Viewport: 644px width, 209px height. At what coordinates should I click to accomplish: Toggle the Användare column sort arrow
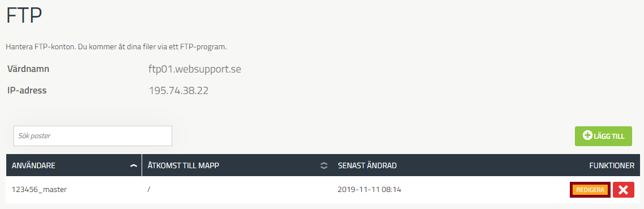[x=133, y=165]
